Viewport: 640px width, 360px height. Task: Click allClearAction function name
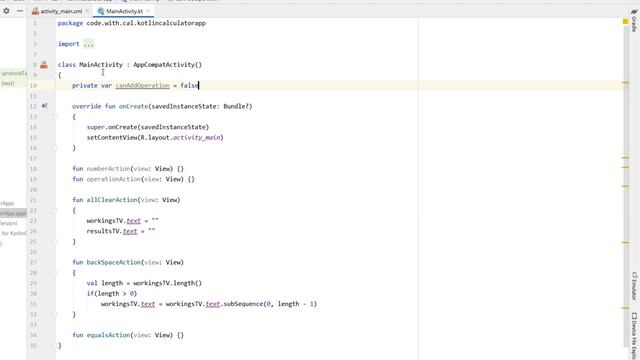point(112,200)
